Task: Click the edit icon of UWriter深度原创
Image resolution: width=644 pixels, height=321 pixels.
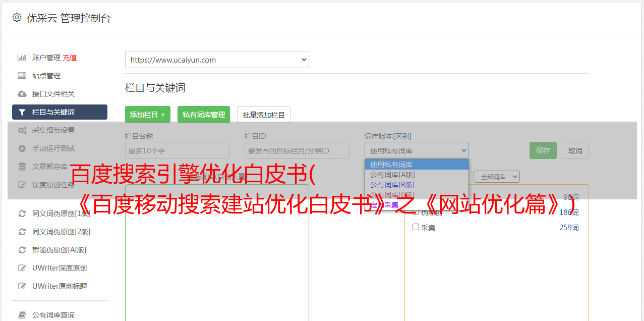Action: [x=22, y=268]
